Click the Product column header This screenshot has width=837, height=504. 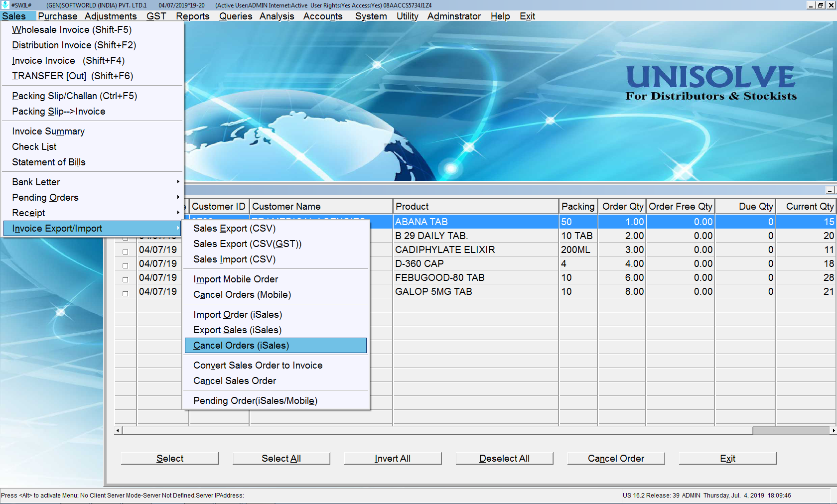pyautogui.click(x=476, y=206)
